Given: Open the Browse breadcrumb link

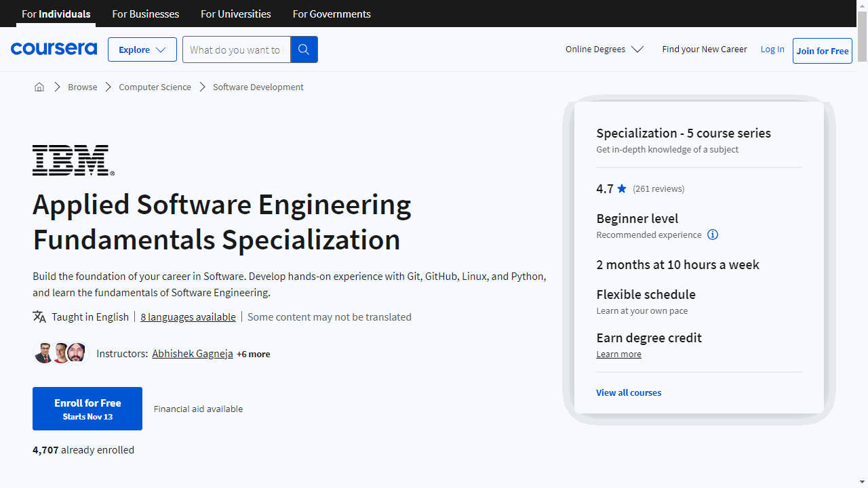Looking at the screenshot, I should pyautogui.click(x=83, y=87).
